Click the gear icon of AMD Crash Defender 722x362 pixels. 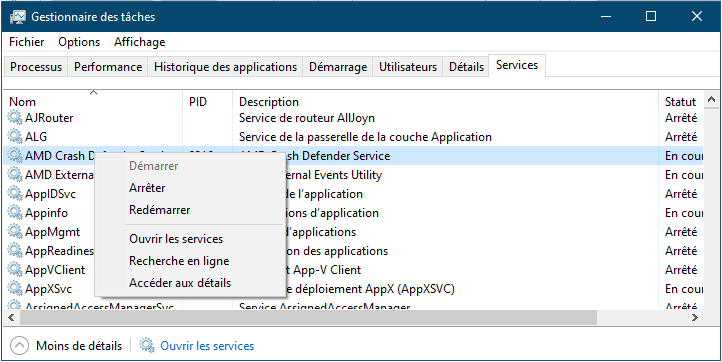(x=15, y=156)
